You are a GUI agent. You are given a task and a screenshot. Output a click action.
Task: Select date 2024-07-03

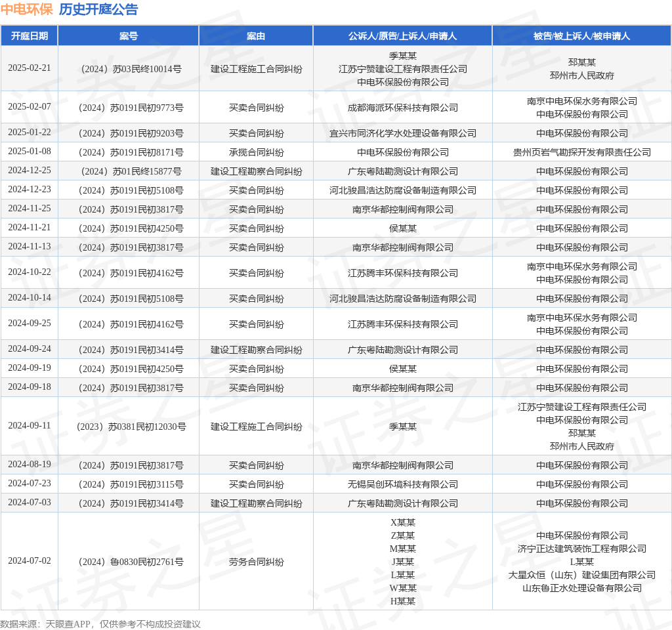tap(29, 502)
